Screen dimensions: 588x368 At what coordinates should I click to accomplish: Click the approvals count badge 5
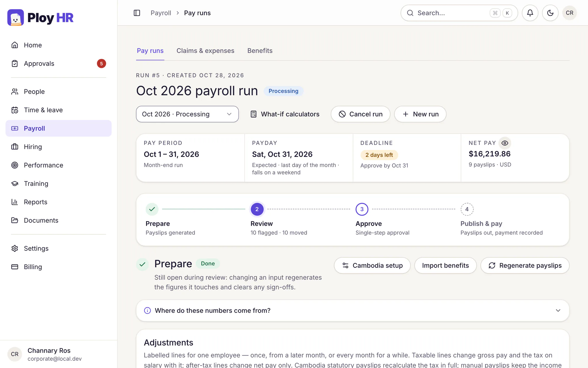(101, 64)
